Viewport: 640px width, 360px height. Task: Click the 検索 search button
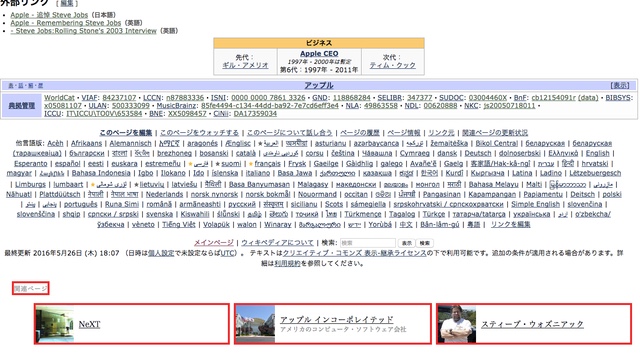424,243
